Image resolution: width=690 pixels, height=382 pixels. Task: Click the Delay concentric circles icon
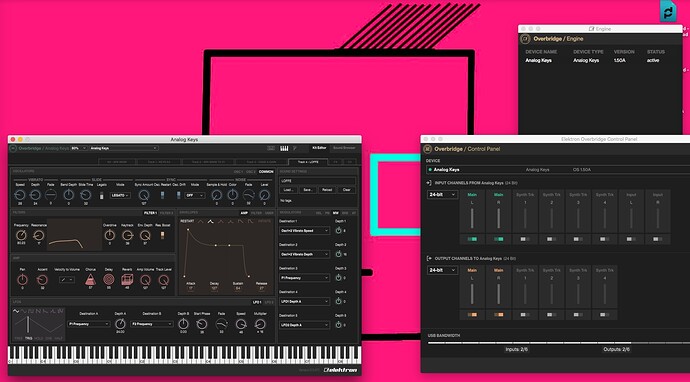click(109, 279)
